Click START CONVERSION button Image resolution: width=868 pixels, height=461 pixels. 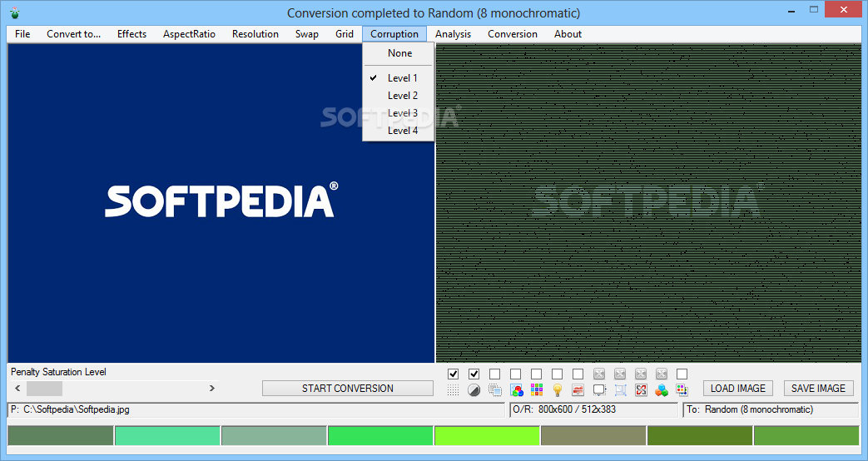pos(348,389)
